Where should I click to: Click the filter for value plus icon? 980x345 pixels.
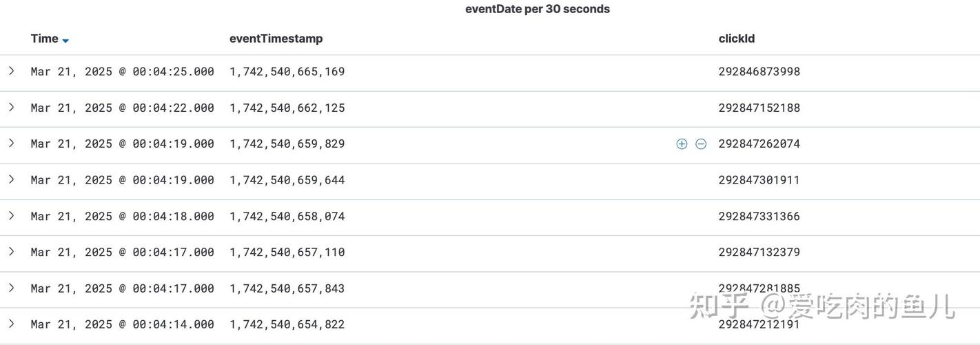[x=682, y=144]
